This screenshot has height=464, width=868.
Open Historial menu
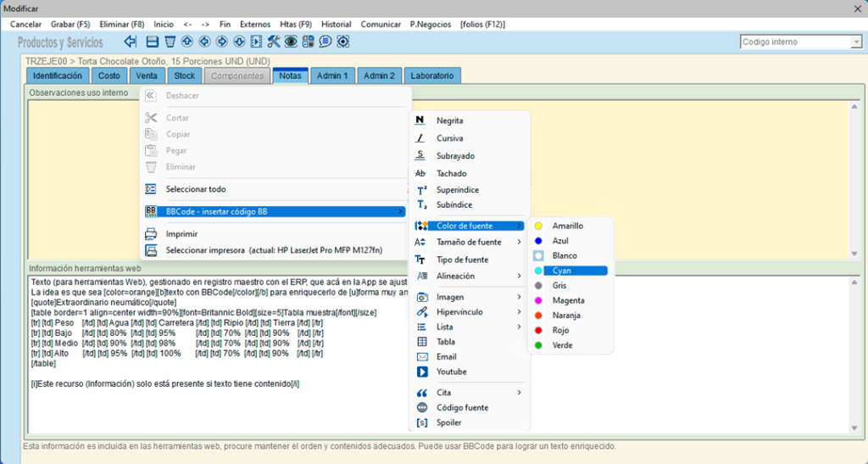pos(337,25)
